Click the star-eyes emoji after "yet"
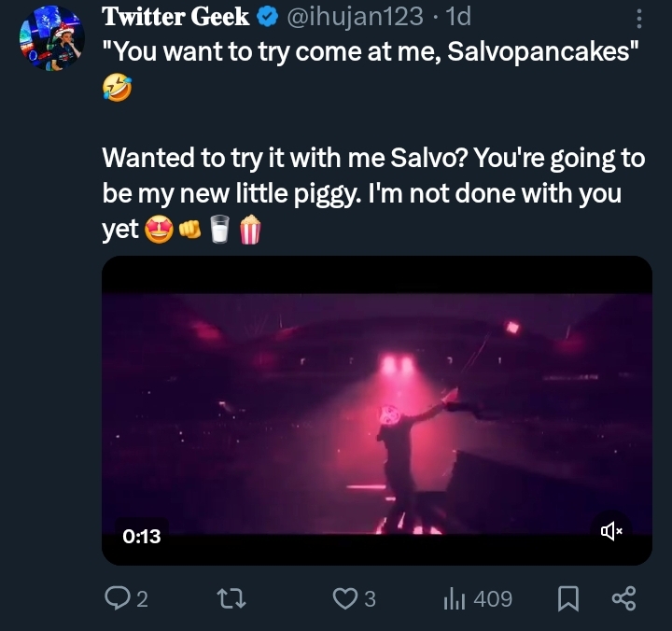Viewport: 672px width, 631px height. tap(158, 230)
